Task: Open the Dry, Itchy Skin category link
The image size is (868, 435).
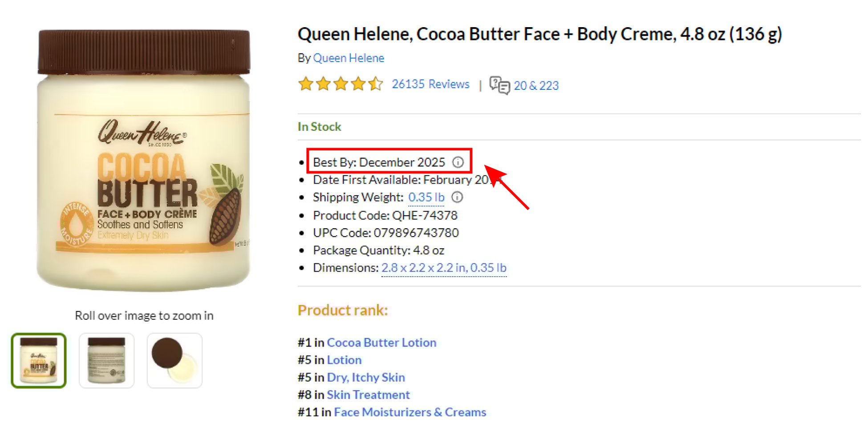Action: click(x=365, y=377)
